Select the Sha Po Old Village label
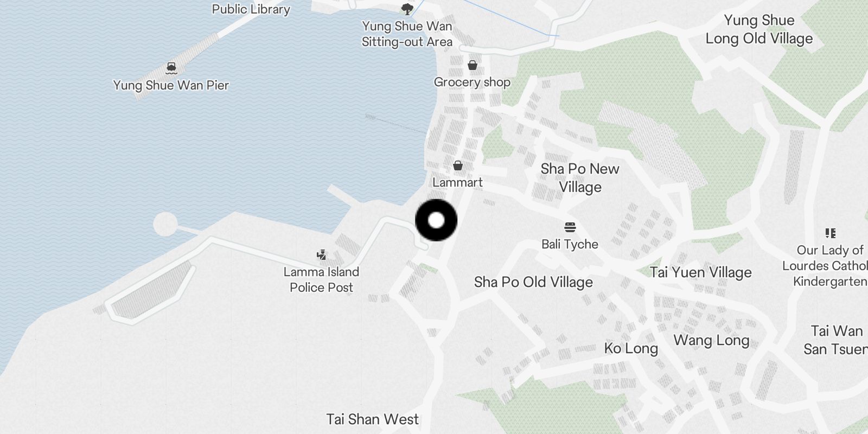Viewport: 868px width, 434px height. [x=533, y=282]
